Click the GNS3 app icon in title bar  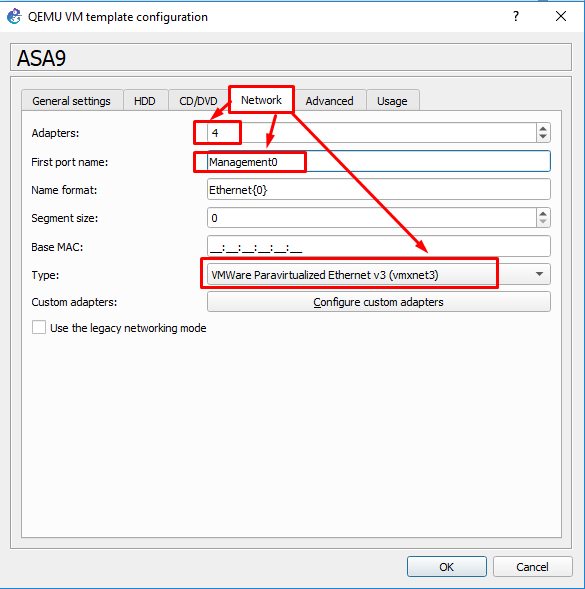coord(14,17)
